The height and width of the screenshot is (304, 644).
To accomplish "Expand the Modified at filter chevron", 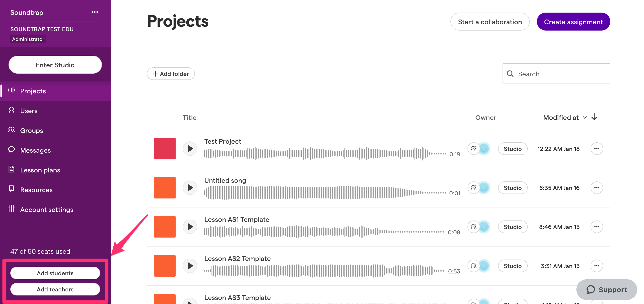I will pos(584,117).
